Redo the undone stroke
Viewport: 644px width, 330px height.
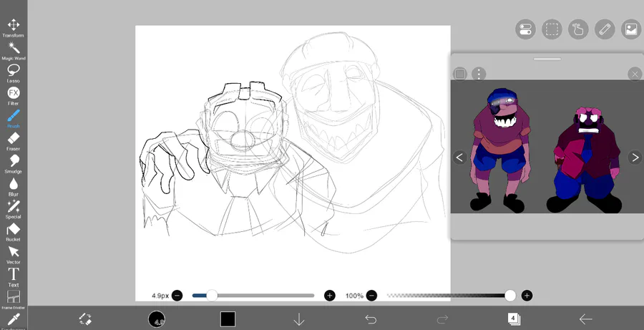(x=442, y=319)
